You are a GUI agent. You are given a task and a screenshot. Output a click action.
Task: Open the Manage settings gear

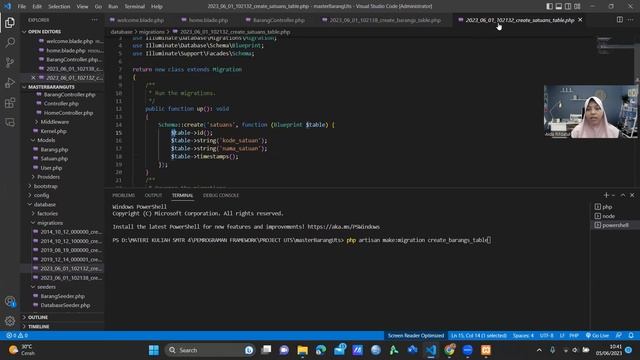point(10,321)
